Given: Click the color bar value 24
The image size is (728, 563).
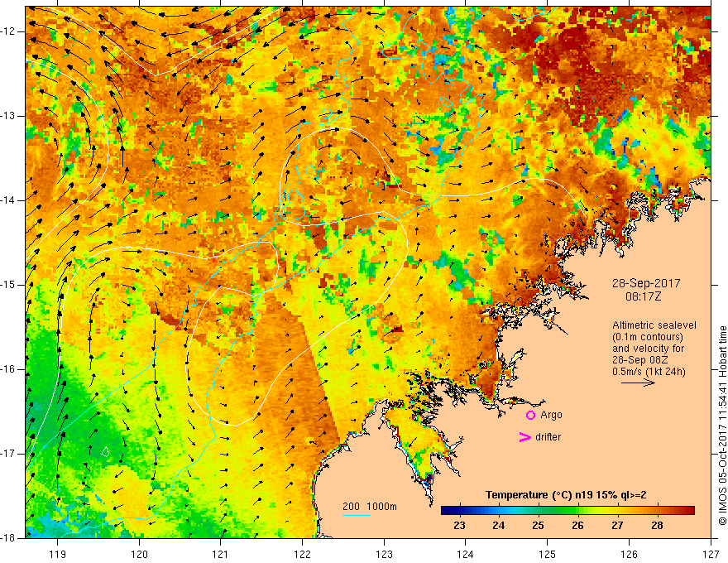Looking at the screenshot, I should pos(499,526).
